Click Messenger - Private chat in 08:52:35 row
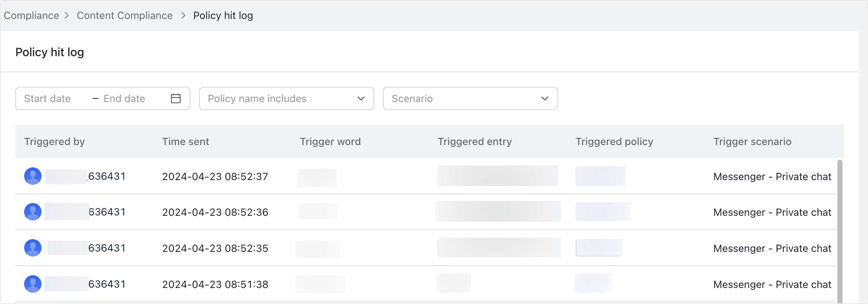The image size is (868, 304). click(772, 248)
